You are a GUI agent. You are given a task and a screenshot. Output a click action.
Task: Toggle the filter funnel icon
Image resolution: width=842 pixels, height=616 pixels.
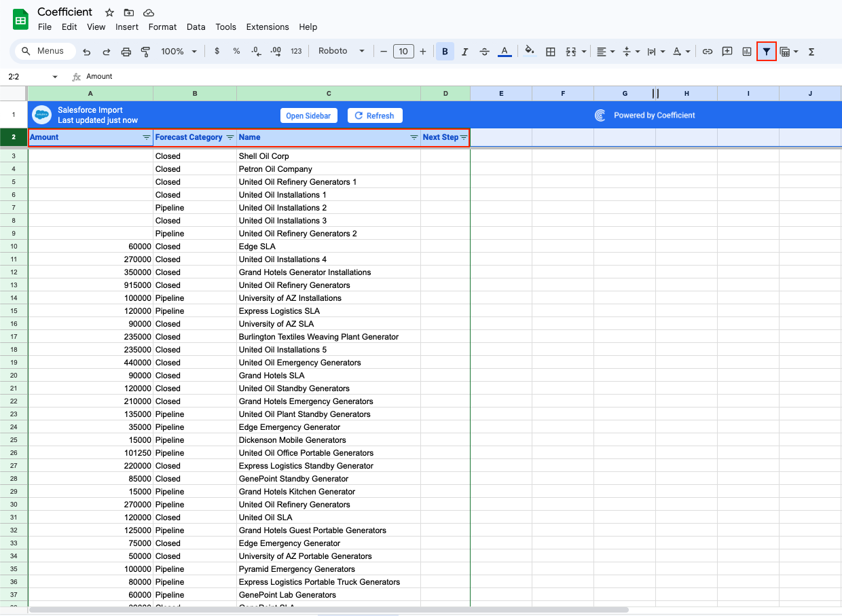click(767, 51)
